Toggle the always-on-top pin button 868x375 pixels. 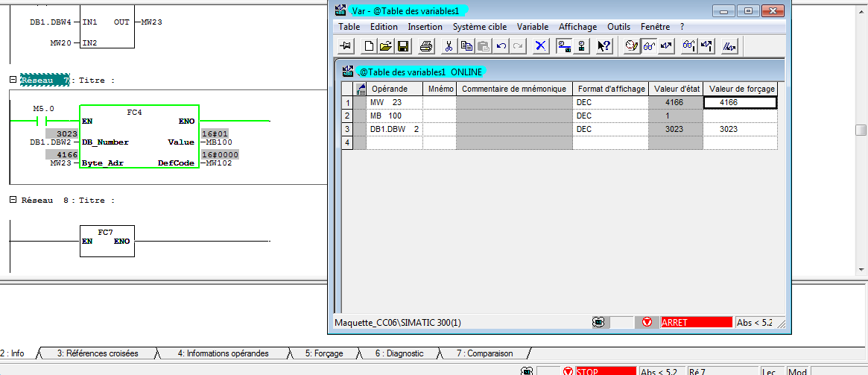click(x=346, y=46)
